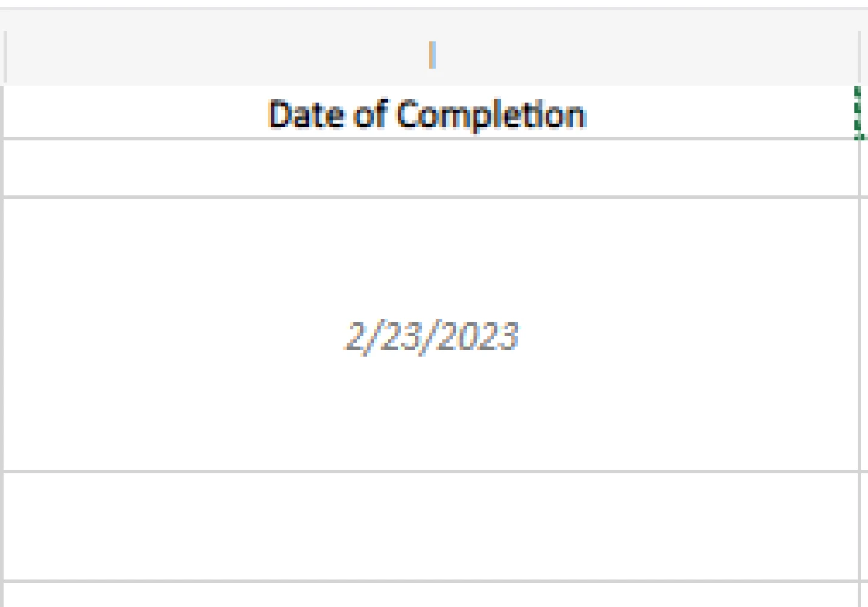Select the empty cell under Date of Completion
Screen dimensions: 868x607
[431, 168]
